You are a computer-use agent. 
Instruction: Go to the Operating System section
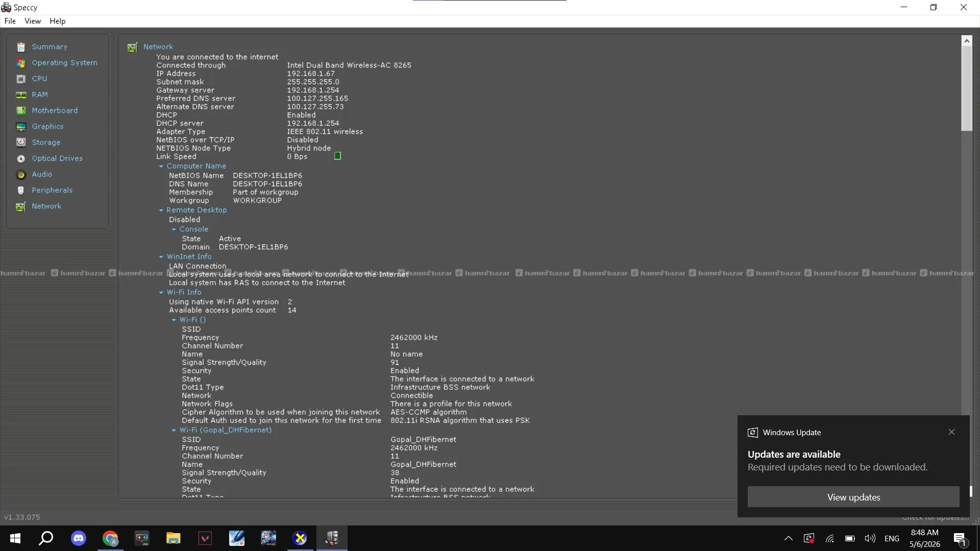(65, 63)
